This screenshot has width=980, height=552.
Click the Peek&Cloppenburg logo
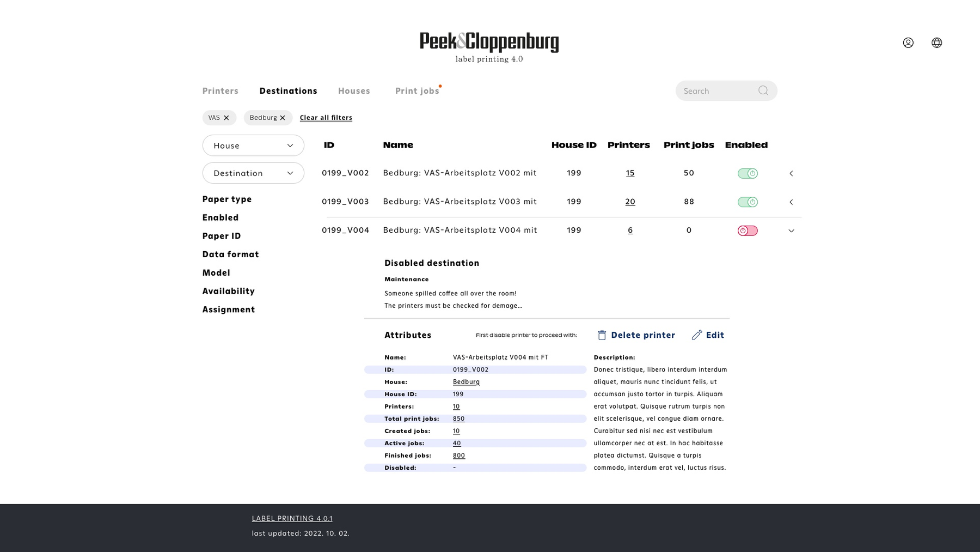(489, 43)
